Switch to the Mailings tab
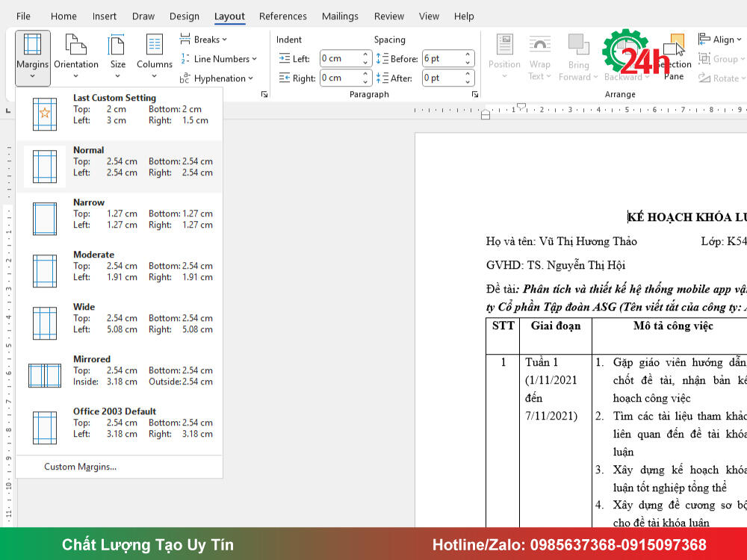 pyautogui.click(x=340, y=16)
